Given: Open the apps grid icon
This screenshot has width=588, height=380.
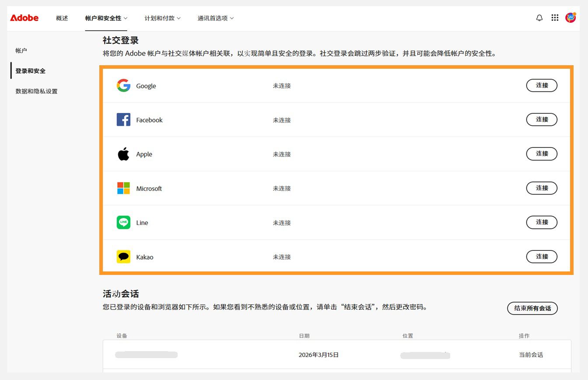Looking at the screenshot, I should click(555, 18).
